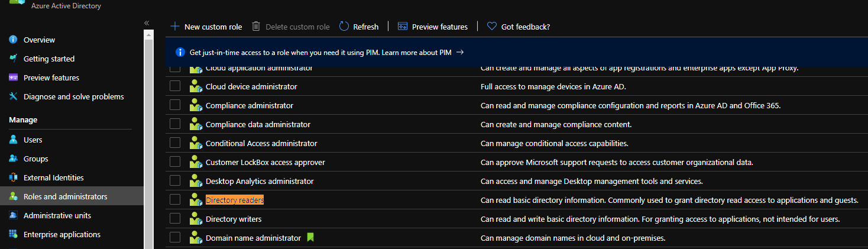Image resolution: width=868 pixels, height=249 pixels.
Task: Open the Cloud device administrator role
Action: pyautogui.click(x=251, y=86)
